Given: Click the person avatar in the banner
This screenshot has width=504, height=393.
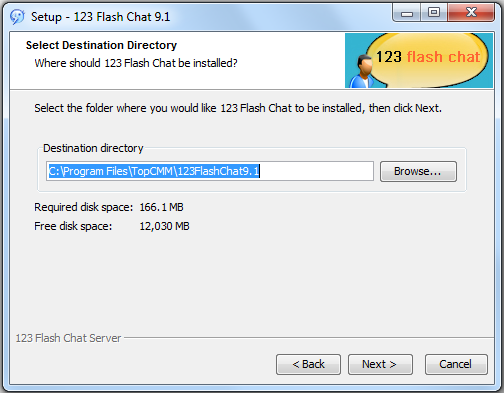Looking at the screenshot, I should (x=363, y=72).
